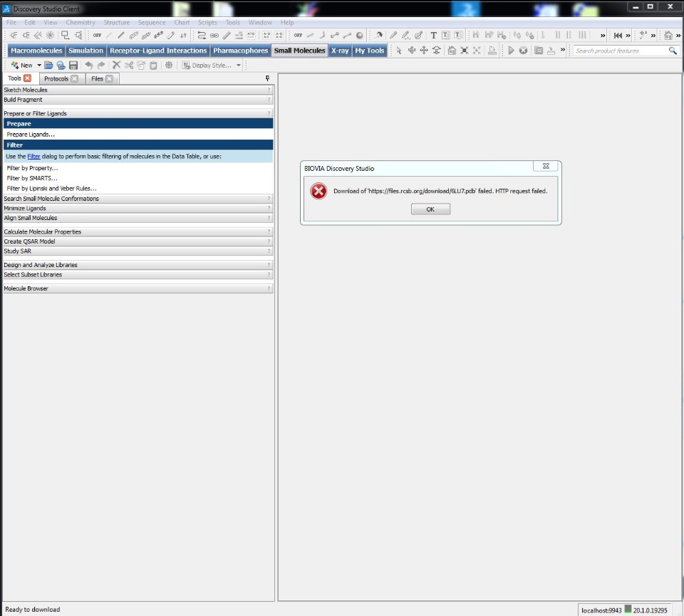Viewport: 684px width, 616px height.
Task: Click the house icon in the top toolbar
Action: (x=668, y=36)
